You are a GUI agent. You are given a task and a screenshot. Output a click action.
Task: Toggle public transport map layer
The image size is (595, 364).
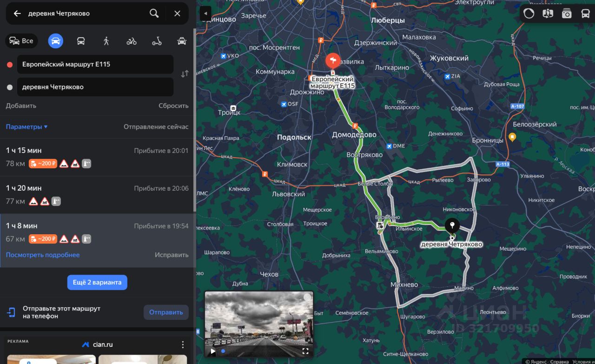tap(586, 13)
